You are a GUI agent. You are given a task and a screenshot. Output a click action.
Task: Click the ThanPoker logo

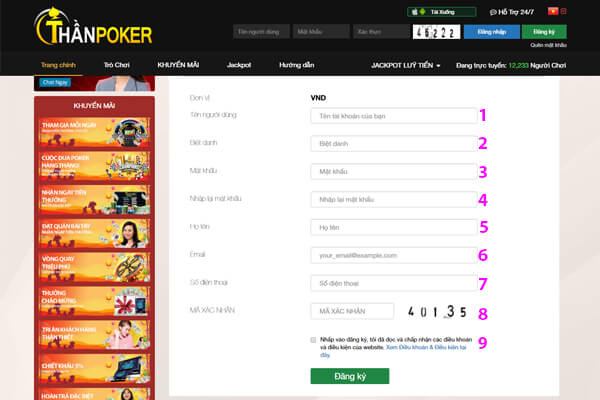click(93, 27)
